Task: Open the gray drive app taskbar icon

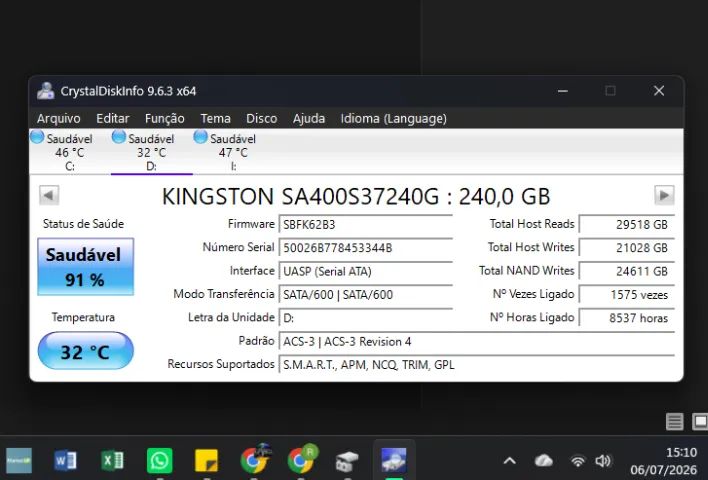Action: point(347,461)
